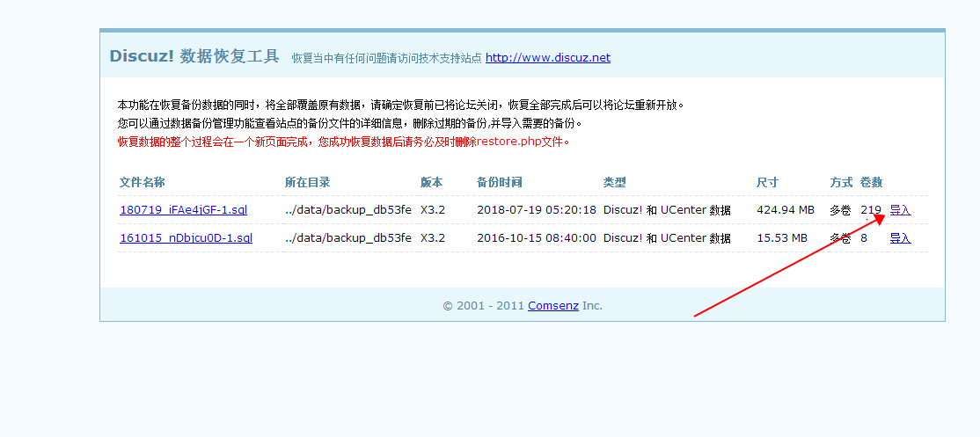Click the 尺寸 column header
The width and height of the screenshot is (980, 437).
(x=767, y=183)
